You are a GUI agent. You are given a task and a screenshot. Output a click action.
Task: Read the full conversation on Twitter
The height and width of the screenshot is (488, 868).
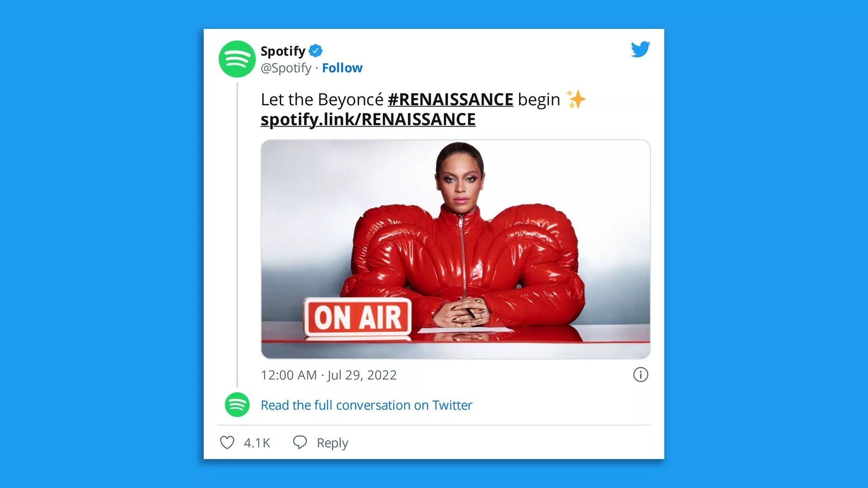[x=366, y=405]
